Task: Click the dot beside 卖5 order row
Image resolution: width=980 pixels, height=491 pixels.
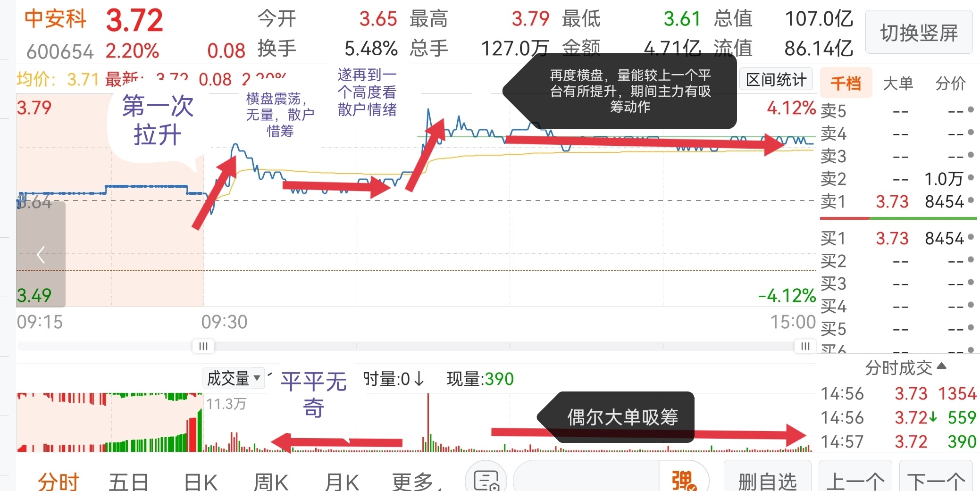Action: click(971, 109)
